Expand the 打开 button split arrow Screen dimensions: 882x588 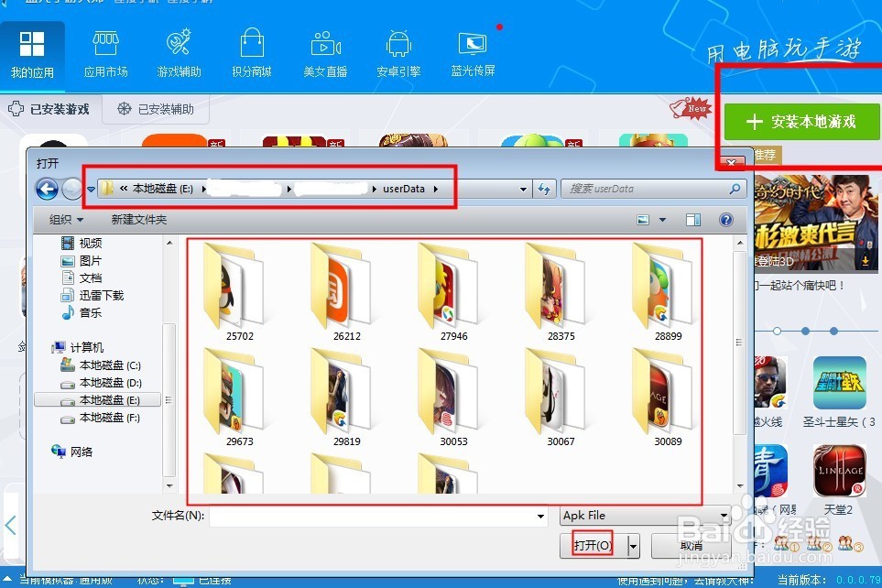pyautogui.click(x=634, y=545)
